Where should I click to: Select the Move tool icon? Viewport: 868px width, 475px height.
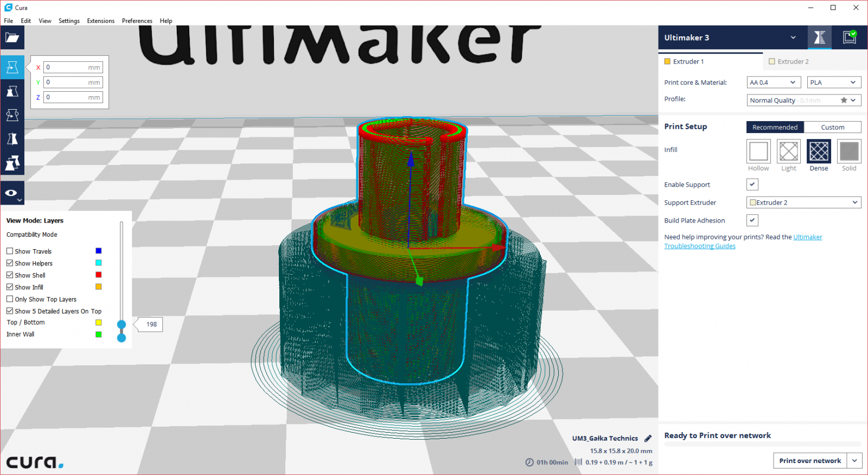[12, 67]
